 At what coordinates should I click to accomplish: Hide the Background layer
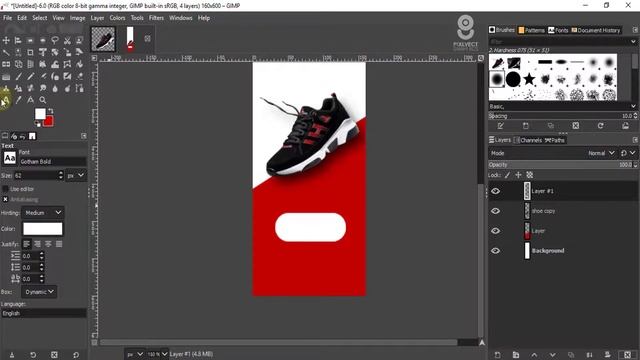496,251
